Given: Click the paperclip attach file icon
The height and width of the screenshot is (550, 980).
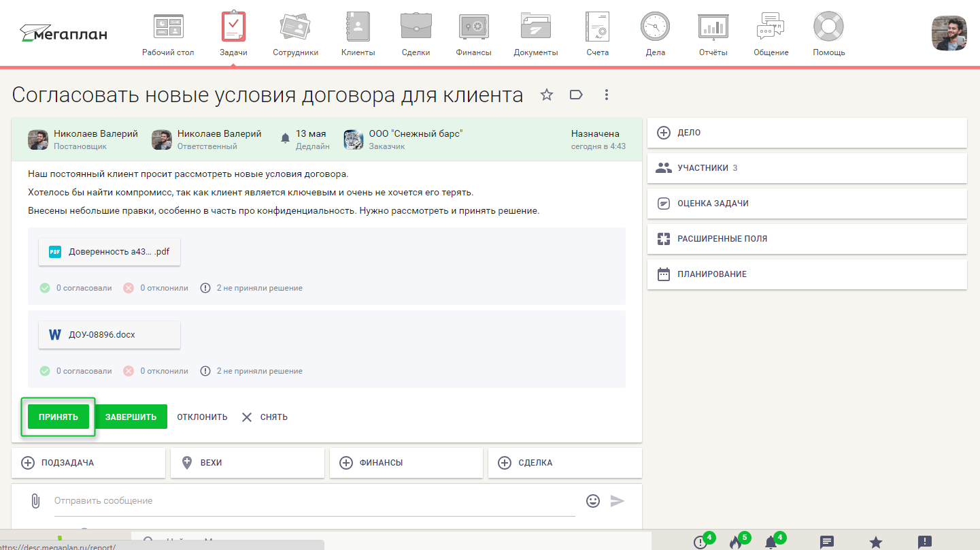Looking at the screenshot, I should [35, 501].
